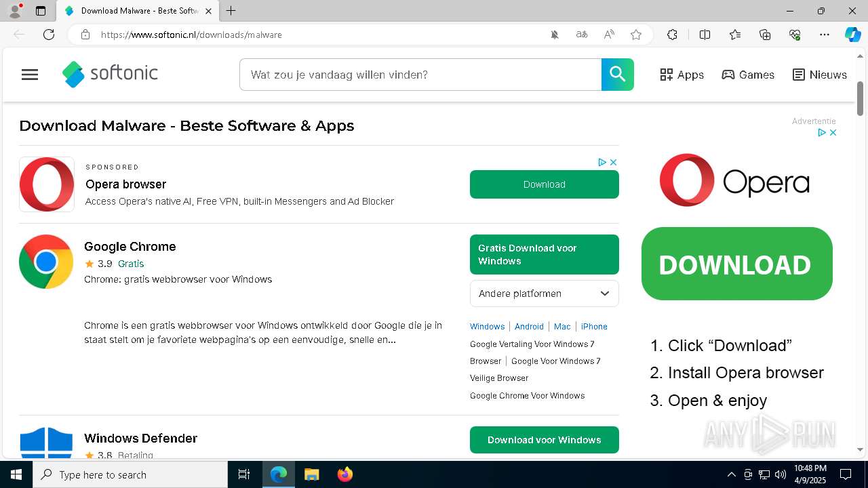Select the iPhone platform link
Screen dimensions: 868x488
[x=594, y=326]
